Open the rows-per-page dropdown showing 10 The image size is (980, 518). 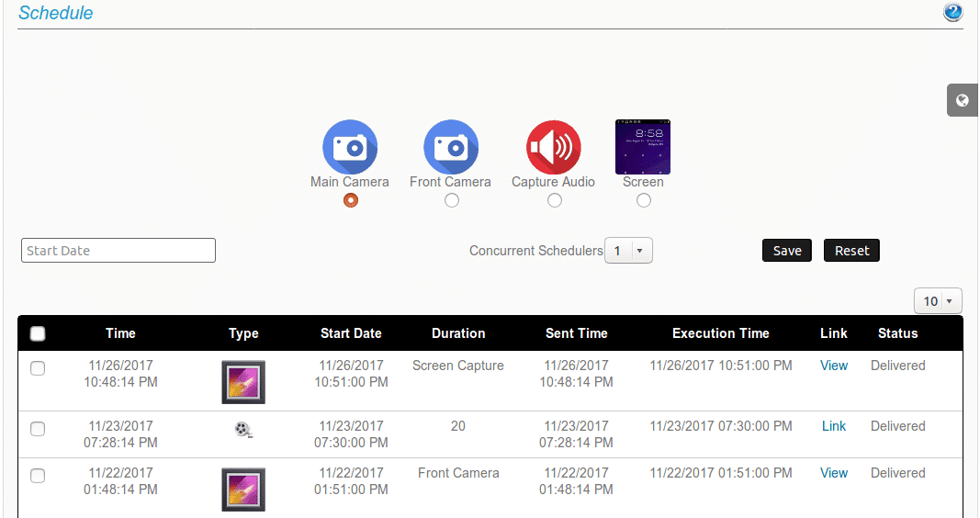click(x=938, y=301)
